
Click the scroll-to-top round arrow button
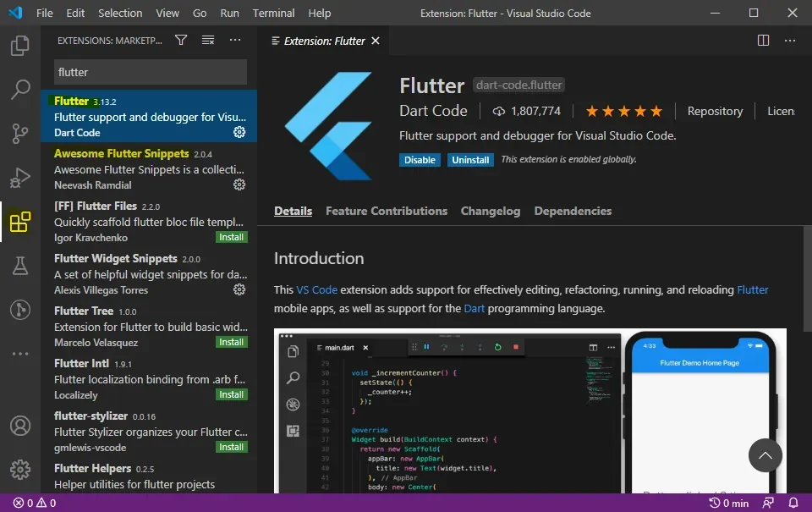pyautogui.click(x=765, y=455)
